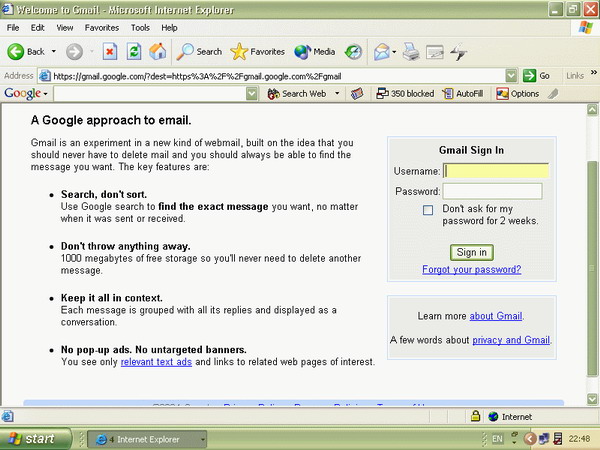
Task: Click the page icon in address bar
Action: tap(45, 76)
